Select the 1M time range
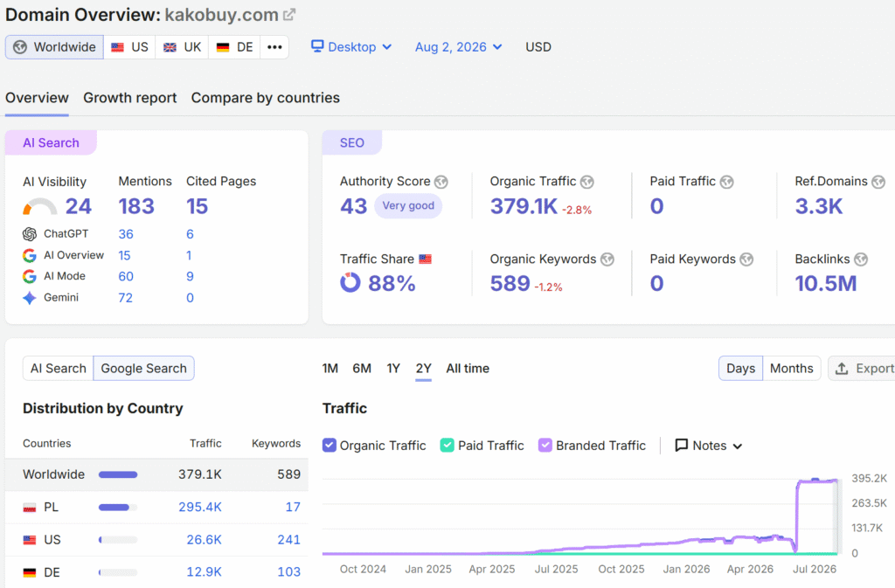The image size is (895, 588). coord(330,369)
